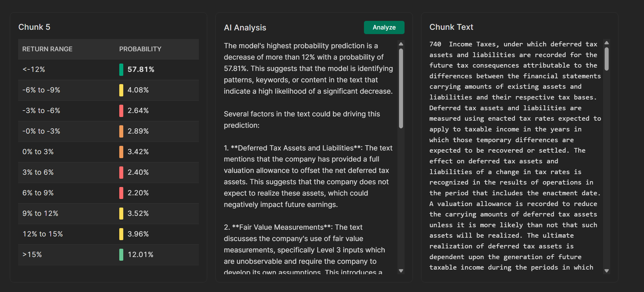Image resolution: width=644 pixels, height=292 pixels.
Task: Click the up arrow on AI Analysis scrollbar
Action: coord(401,44)
